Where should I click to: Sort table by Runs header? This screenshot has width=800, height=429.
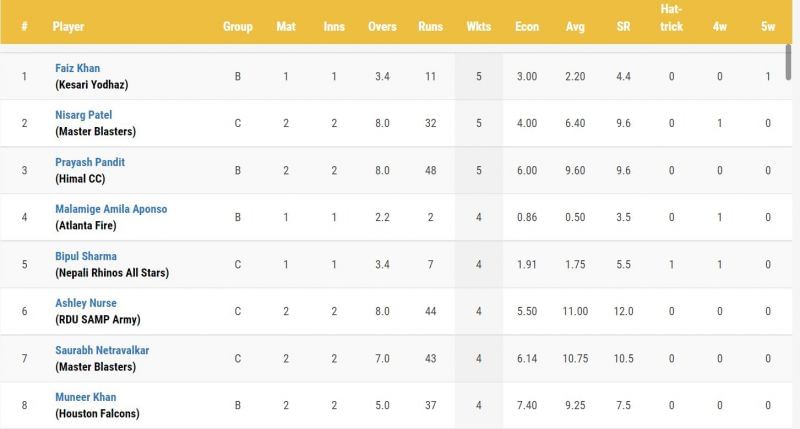click(x=430, y=27)
